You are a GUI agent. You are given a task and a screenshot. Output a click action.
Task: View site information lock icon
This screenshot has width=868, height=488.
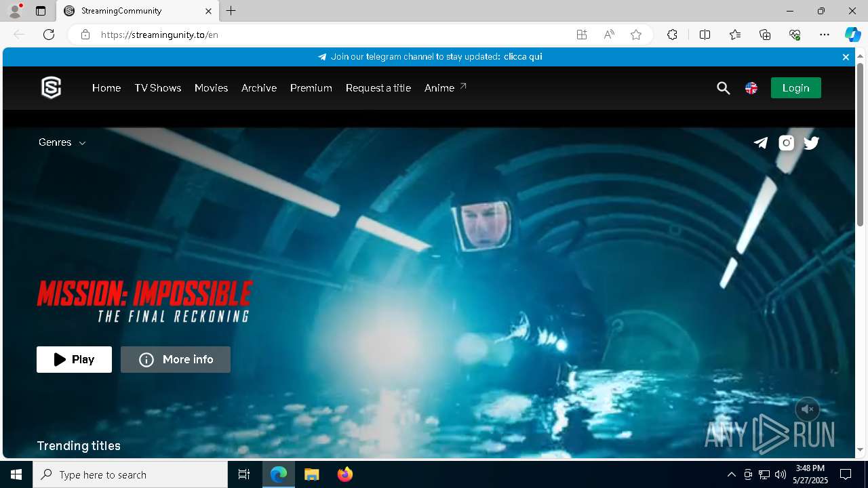tap(85, 35)
